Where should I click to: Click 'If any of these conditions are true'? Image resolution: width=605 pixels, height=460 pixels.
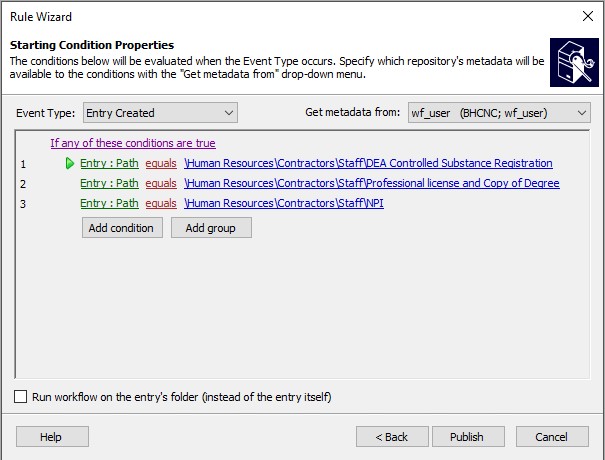click(133, 143)
